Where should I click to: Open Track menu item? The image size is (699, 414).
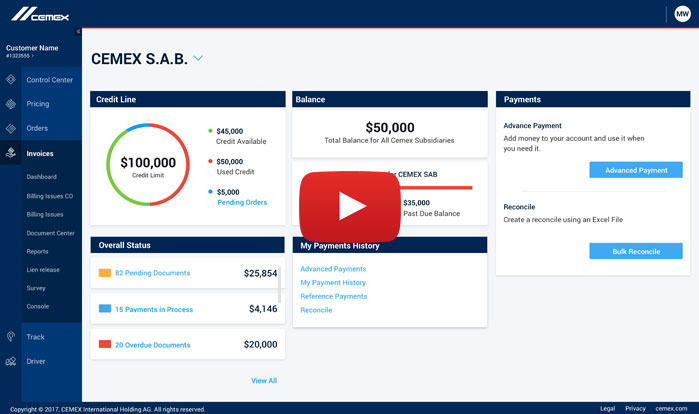35,337
